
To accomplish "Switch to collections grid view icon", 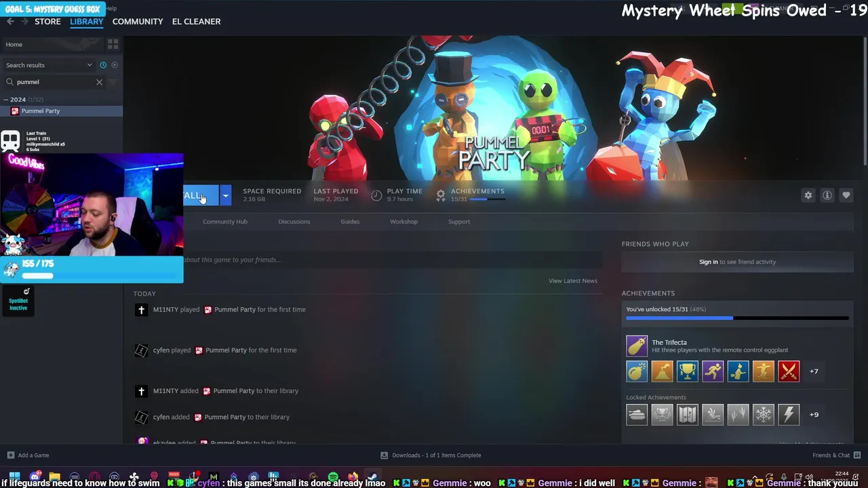I will 113,44.
